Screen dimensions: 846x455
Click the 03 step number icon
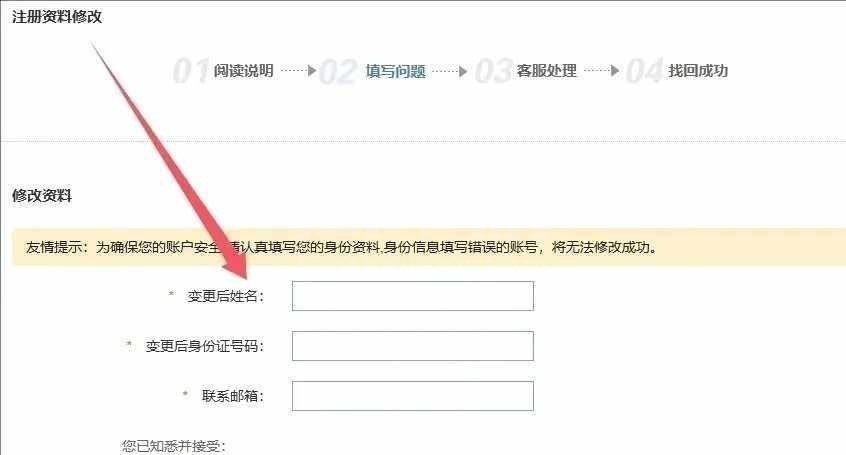point(493,71)
